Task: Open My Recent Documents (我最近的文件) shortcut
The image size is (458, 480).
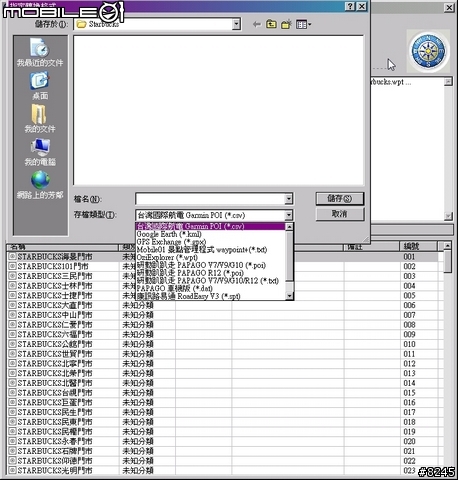Action: coord(40,52)
